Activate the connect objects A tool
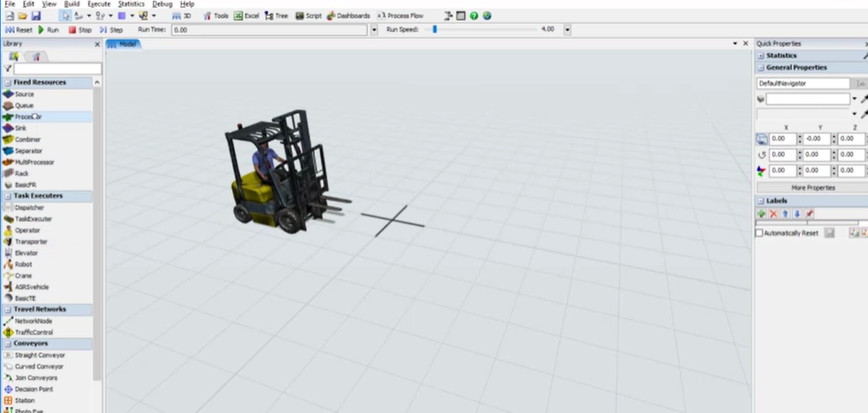This screenshot has width=868, height=413. coord(77,16)
